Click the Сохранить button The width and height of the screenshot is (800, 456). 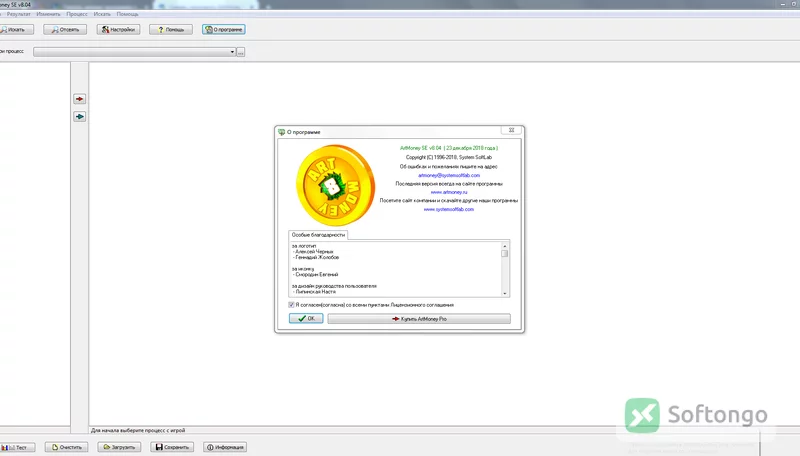click(x=172, y=447)
